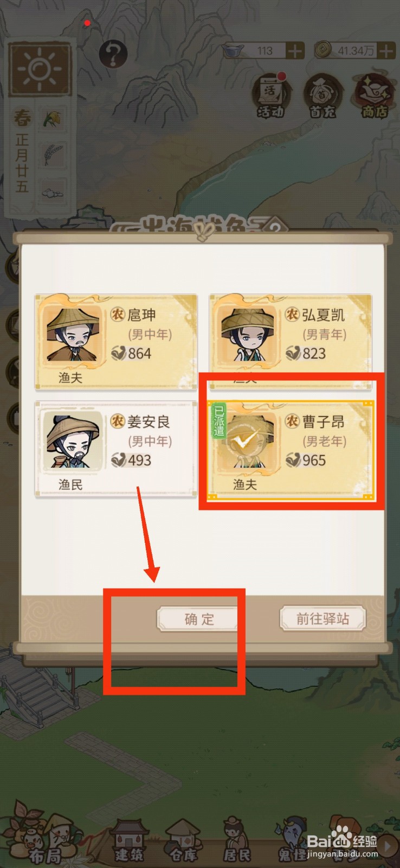Click the 前往驿站 button

pyautogui.click(x=323, y=618)
